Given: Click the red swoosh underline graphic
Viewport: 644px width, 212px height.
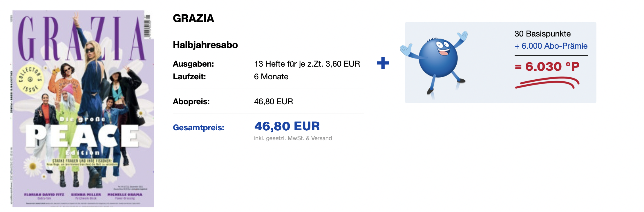Looking at the screenshot, I should pos(547,82).
